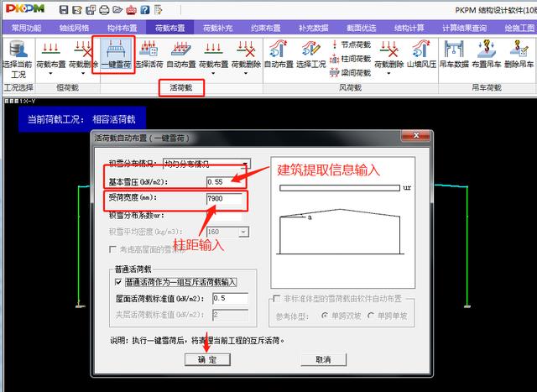Open help via the blue question-mark icon
537x392 pixels.
pyautogui.click(x=145, y=10)
